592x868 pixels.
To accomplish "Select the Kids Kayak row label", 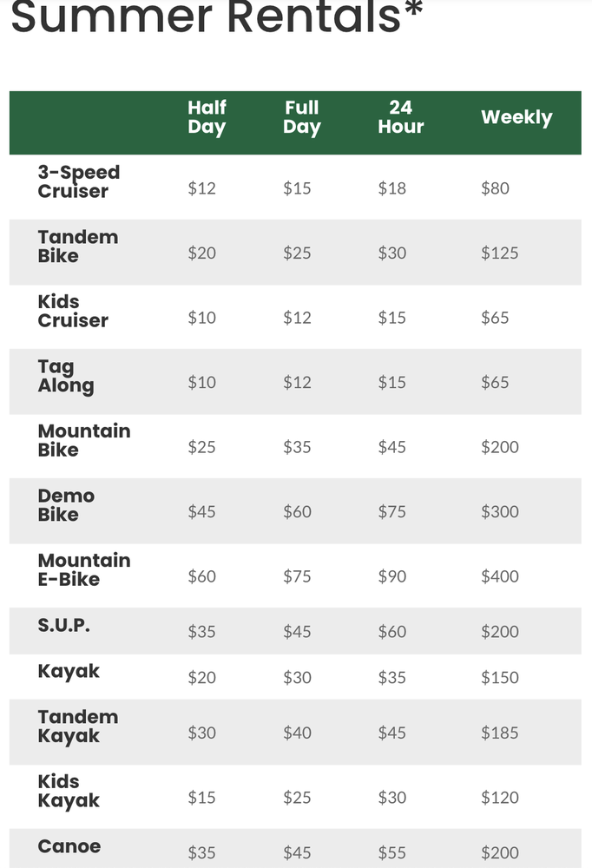I will pos(69,792).
